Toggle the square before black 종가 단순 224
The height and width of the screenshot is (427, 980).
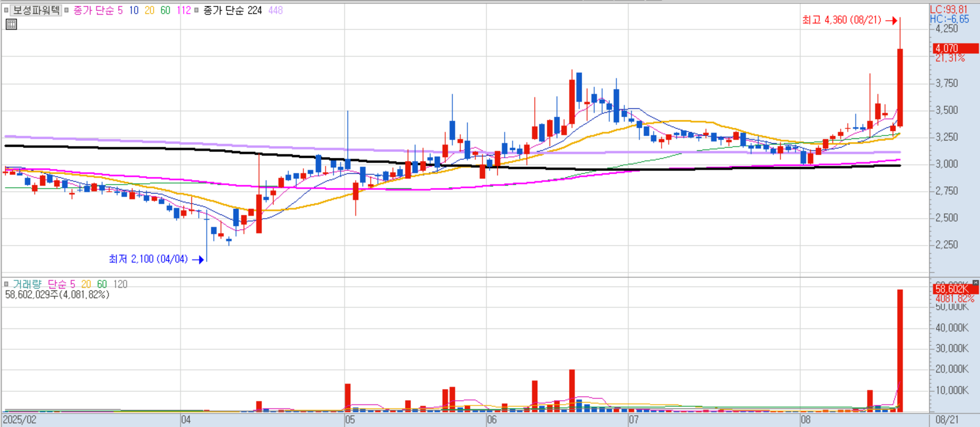(x=197, y=10)
